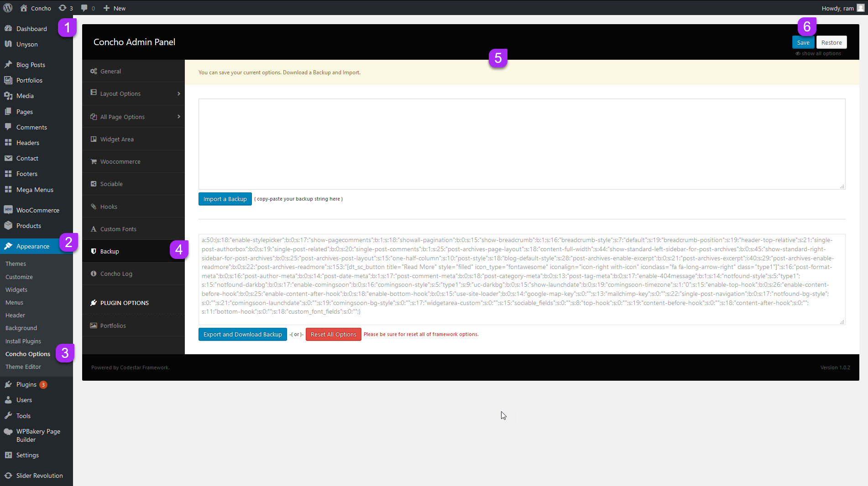Open Concho Options submenu item
The width and height of the screenshot is (868, 486).
tap(28, 354)
